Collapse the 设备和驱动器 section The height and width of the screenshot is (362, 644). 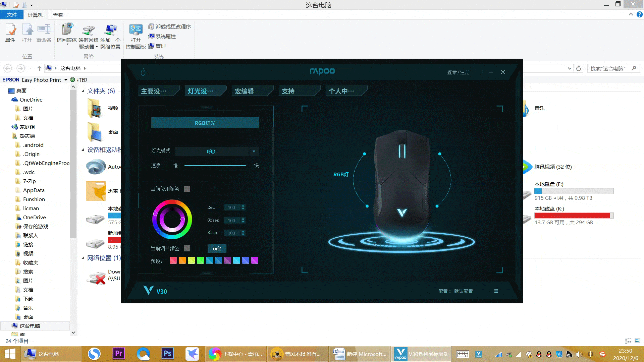[x=83, y=149]
